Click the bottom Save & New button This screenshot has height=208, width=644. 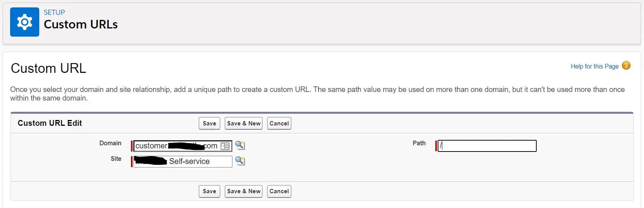point(244,191)
